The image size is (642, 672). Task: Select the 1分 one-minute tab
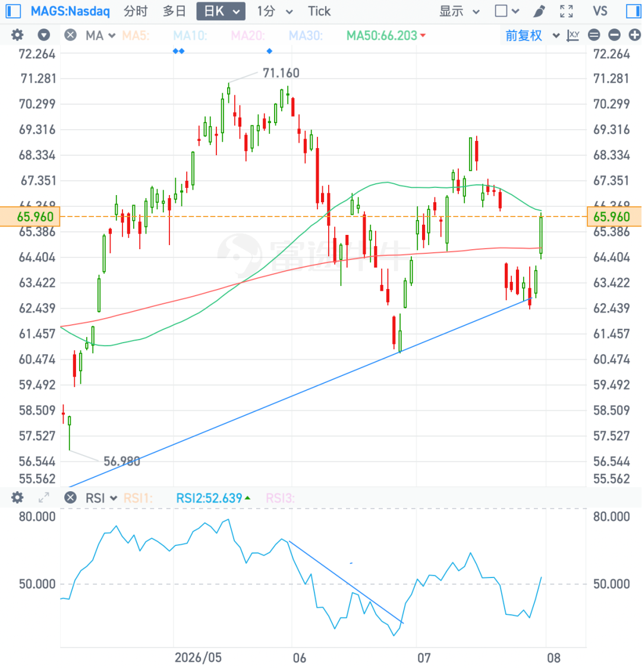[266, 11]
